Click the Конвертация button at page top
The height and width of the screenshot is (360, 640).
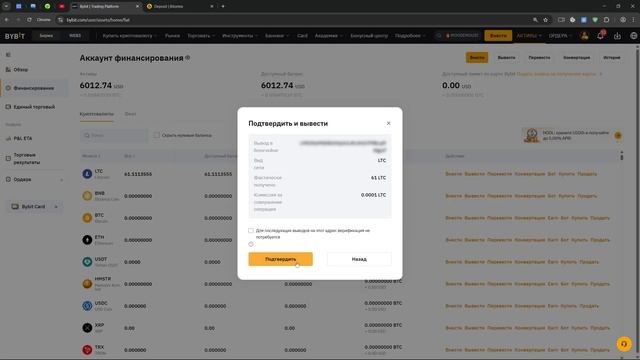(576, 58)
